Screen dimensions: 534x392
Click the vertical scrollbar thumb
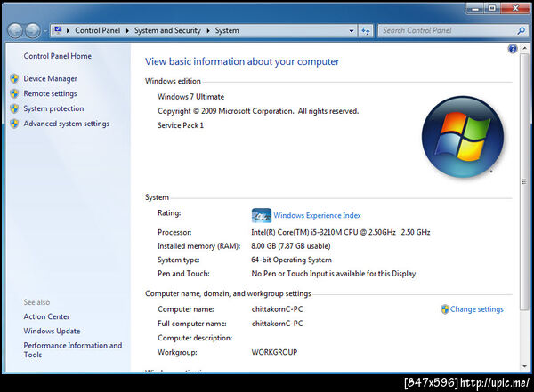(x=524, y=181)
